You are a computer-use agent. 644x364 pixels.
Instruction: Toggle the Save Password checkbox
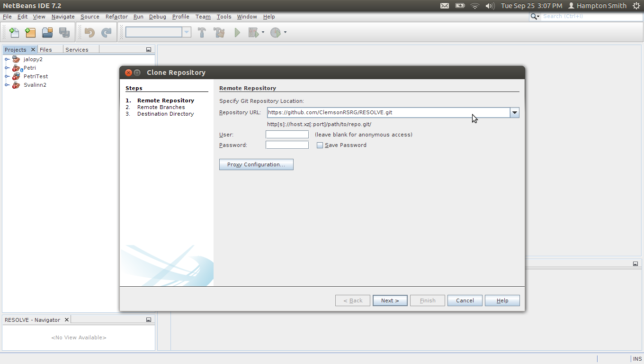pyautogui.click(x=320, y=146)
